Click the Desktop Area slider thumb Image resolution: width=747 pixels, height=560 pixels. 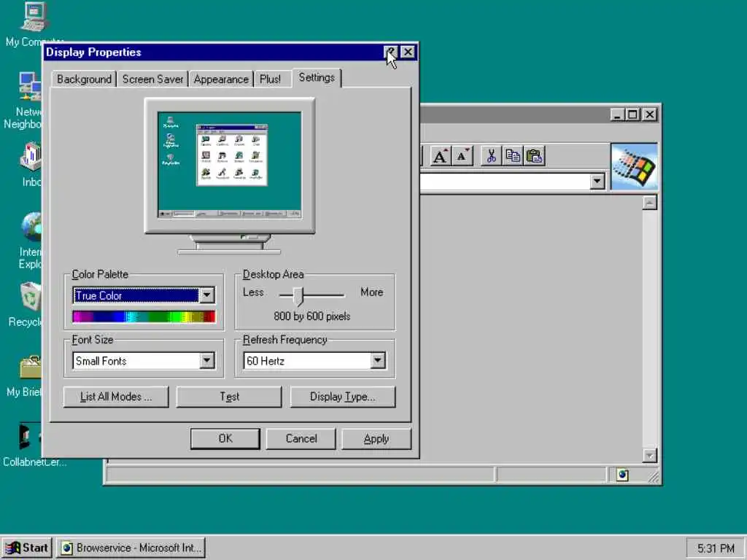click(x=298, y=296)
